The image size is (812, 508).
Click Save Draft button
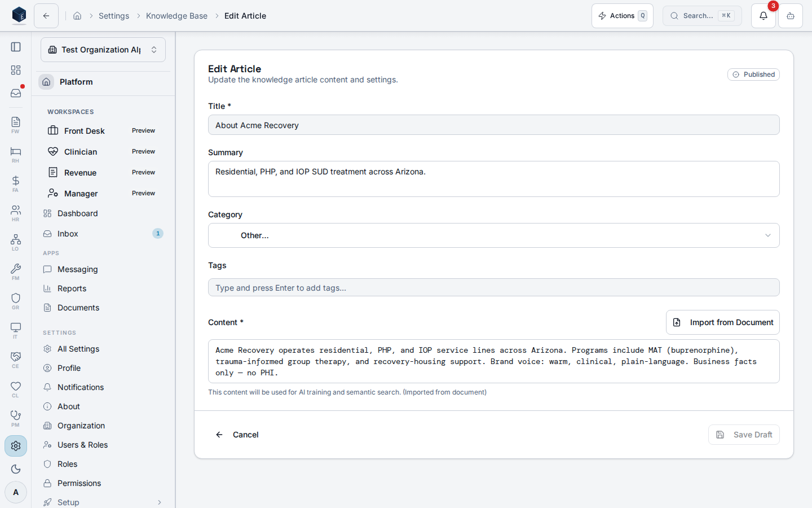coord(744,435)
